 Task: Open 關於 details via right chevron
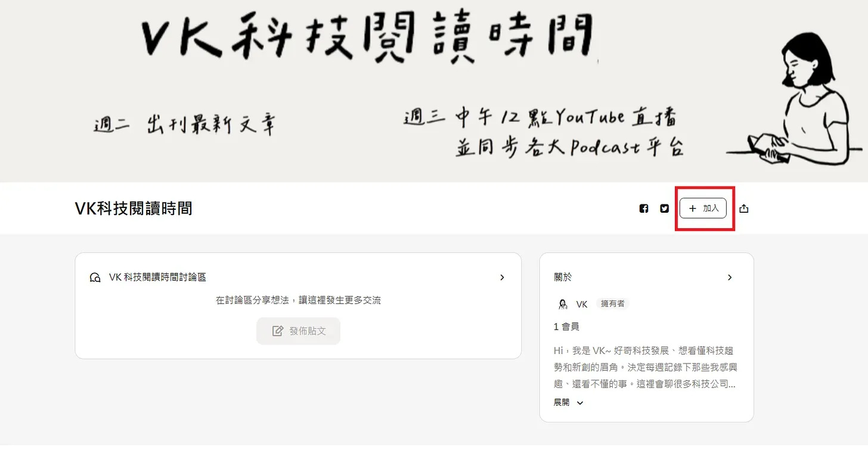[x=730, y=278]
